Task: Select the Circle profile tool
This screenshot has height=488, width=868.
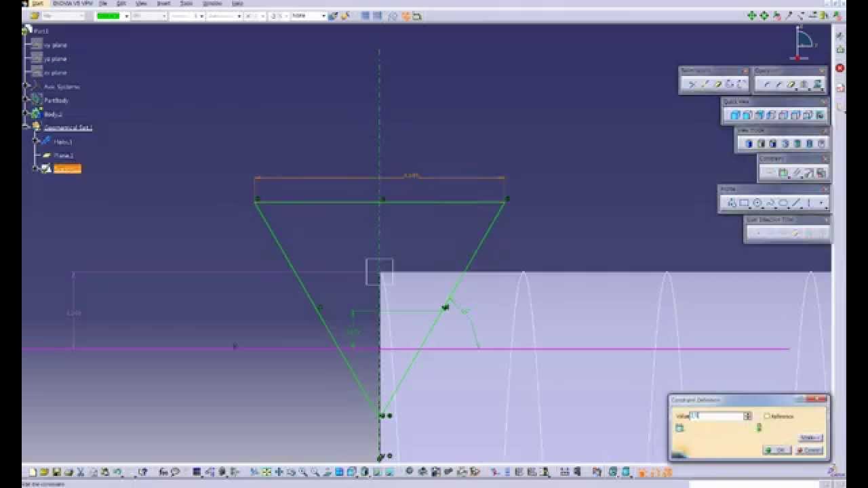Action: point(757,203)
